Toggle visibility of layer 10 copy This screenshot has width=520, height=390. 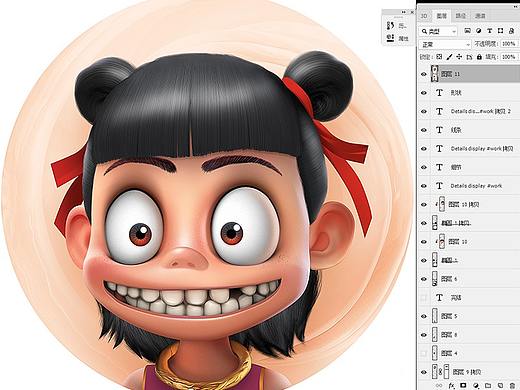point(424,204)
